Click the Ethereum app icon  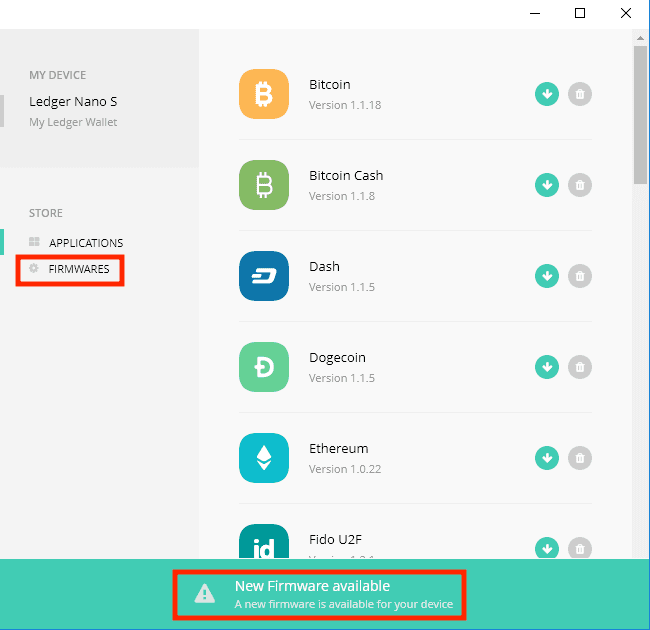pos(264,458)
